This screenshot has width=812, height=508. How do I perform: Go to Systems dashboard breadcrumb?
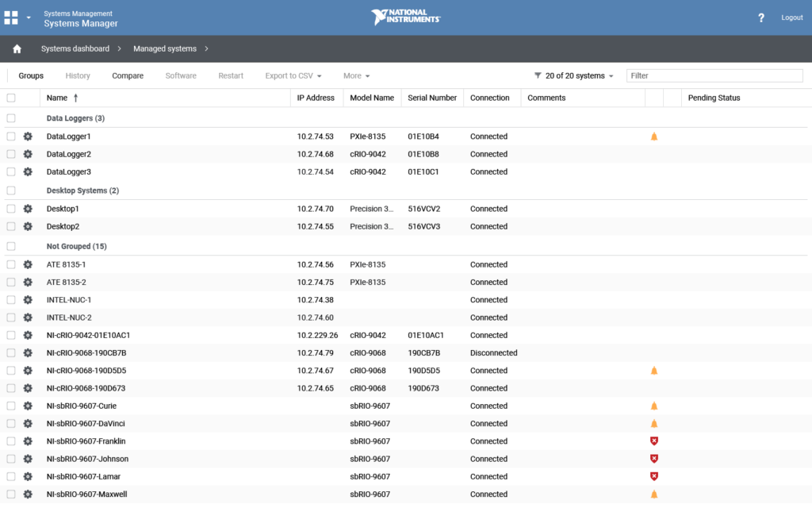[75, 48]
